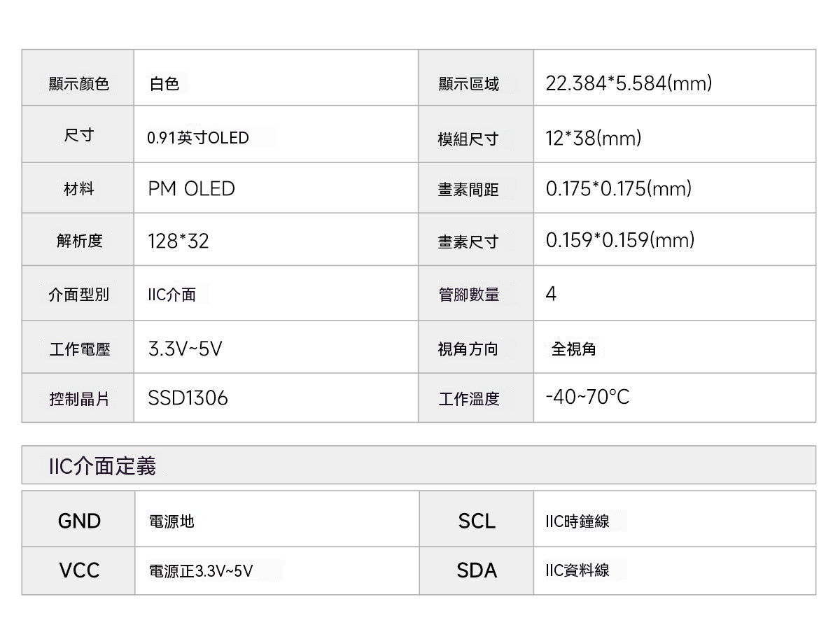Select the 白色 display color value
840x632 pixels.
click(164, 84)
